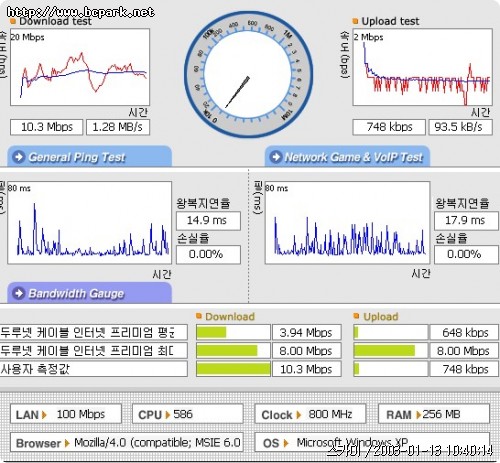The image size is (500, 463).
Task: Click the RAM 256 MB info box
Action: (x=434, y=414)
